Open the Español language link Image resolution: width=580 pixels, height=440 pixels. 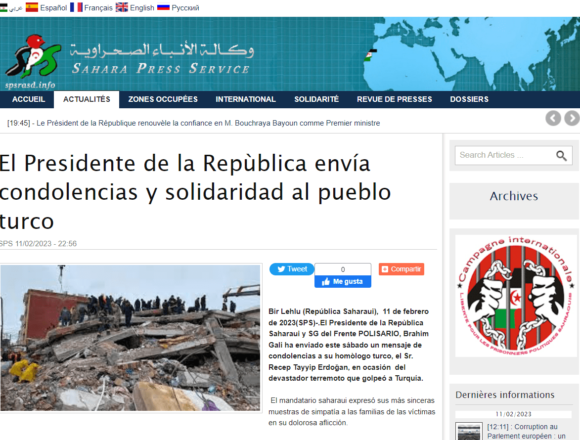pyautogui.click(x=54, y=8)
